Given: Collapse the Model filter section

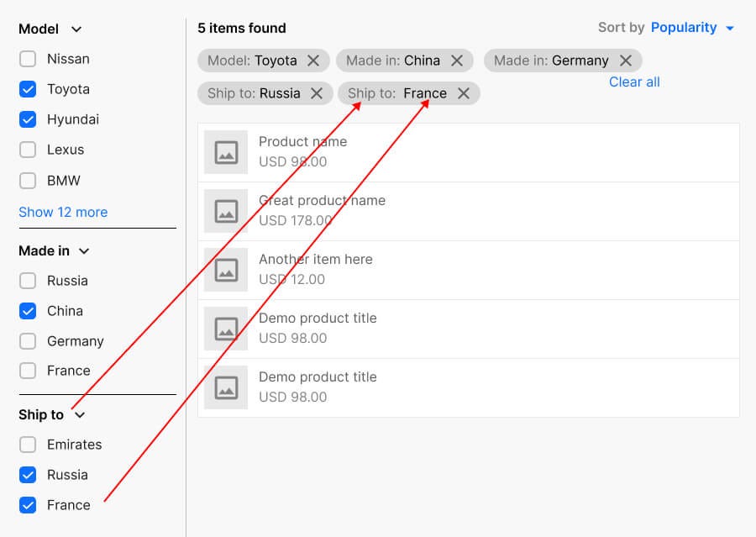Looking at the screenshot, I should [76, 29].
